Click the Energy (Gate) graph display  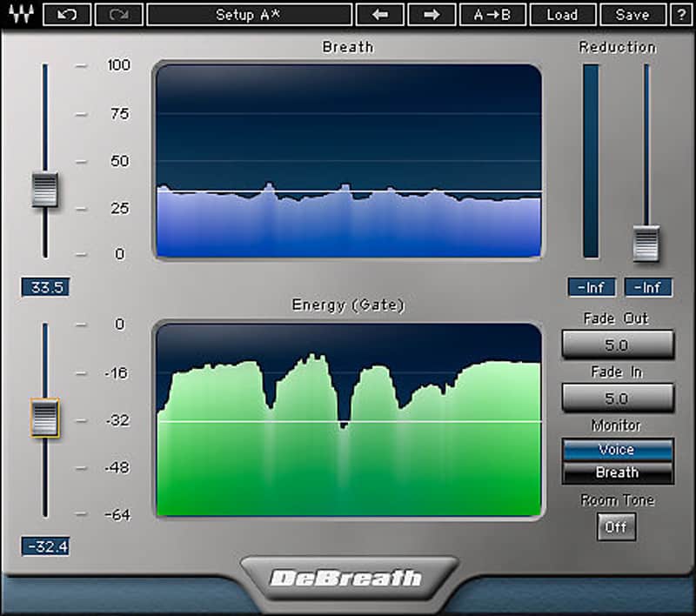point(349,420)
